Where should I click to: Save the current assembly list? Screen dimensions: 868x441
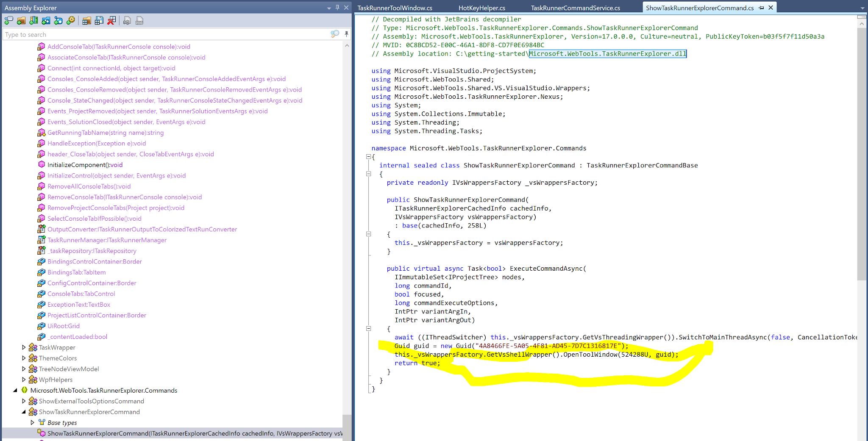(99, 20)
